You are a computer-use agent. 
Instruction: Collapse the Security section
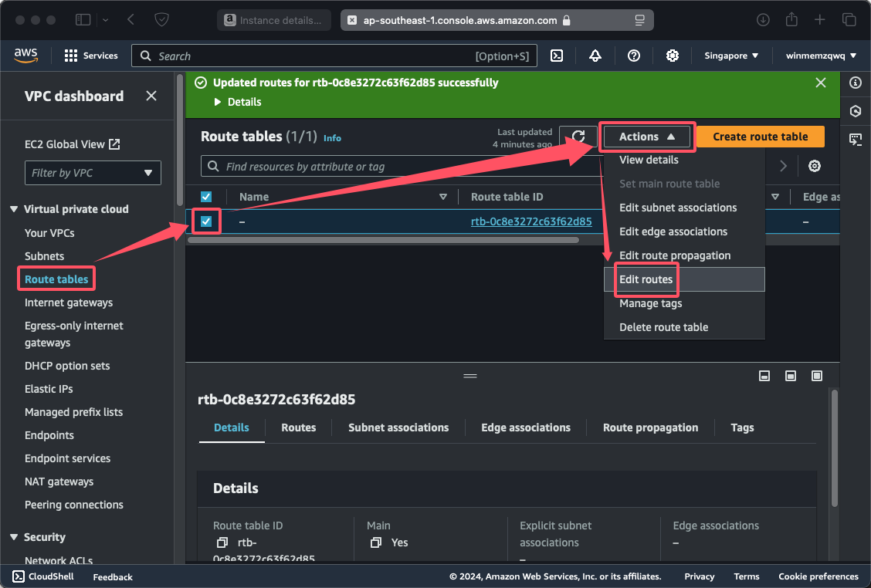click(14, 537)
